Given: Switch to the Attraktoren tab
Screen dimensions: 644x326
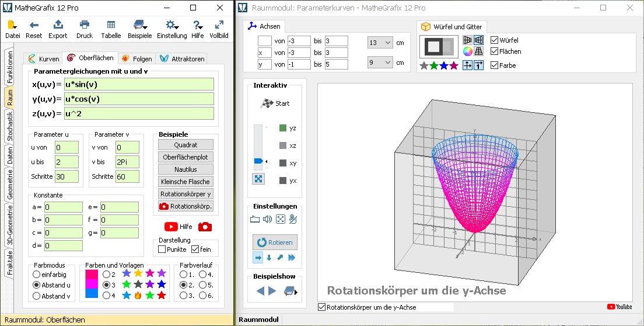Looking at the screenshot, I should point(182,59).
